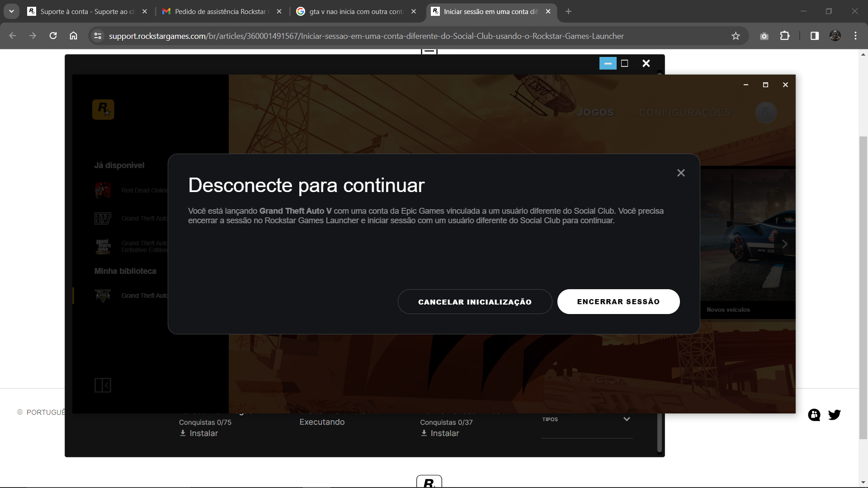Click the Red Dead Online game icon
Screen dimensions: 868x488
(x=103, y=190)
